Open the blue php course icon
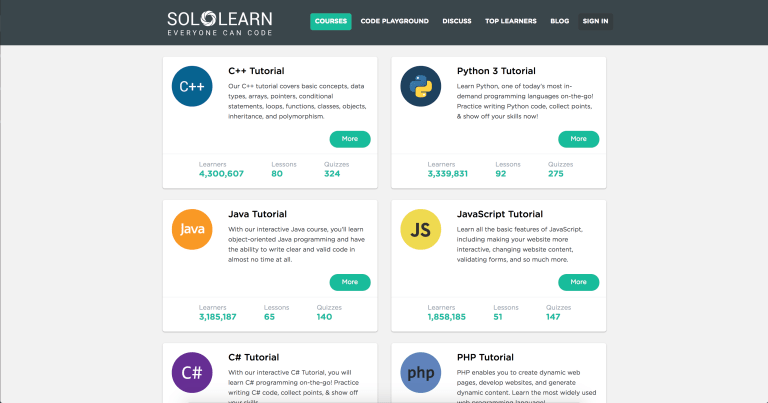768x403 pixels. (x=421, y=372)
